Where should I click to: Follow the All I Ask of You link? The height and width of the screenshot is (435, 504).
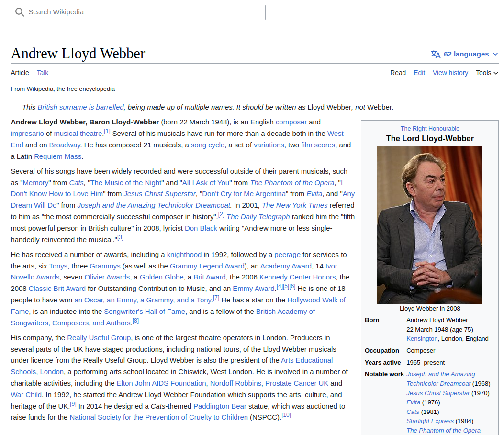click(x=206, y=183)
